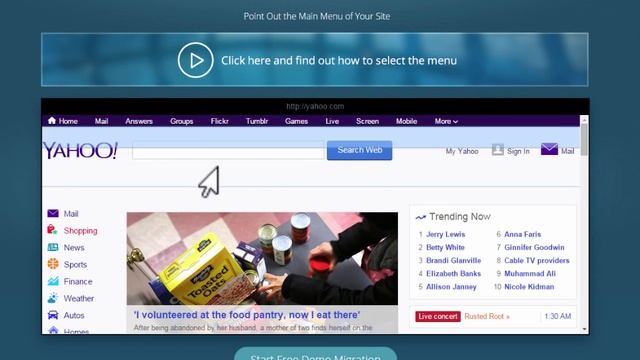Select Tumblr in the top navigation bar
Screen dimensions: 640x360
click(x=257, y=121)
